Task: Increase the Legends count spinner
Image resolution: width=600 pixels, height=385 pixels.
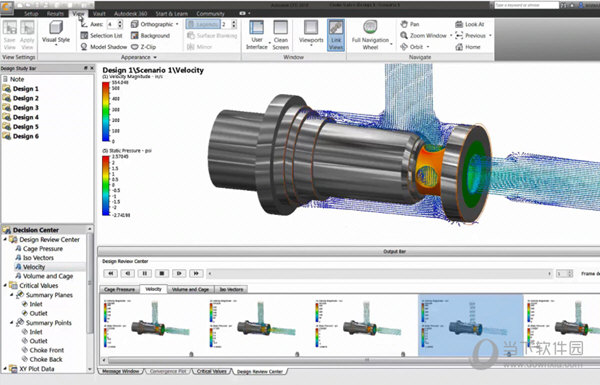Action: (x=234, y=22)
